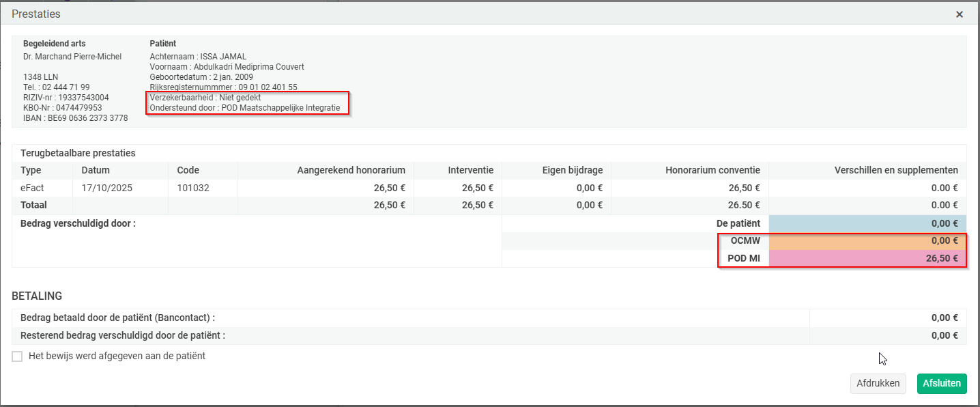Click the IBAN number of the doctor
980x407 pixels.
(x=75, y=118)
